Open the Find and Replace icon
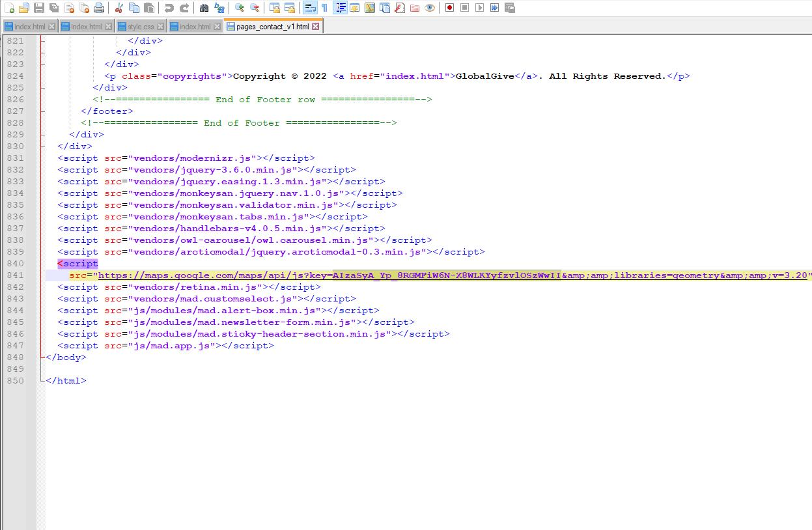The height and width of the screenshot is (530, 812). (219, 8)
